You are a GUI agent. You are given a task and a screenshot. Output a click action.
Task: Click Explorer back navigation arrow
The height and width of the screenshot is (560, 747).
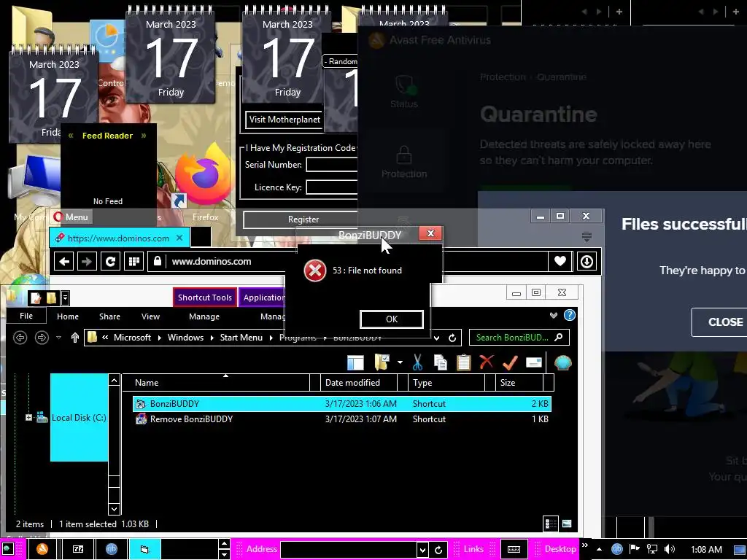[x=20, y=338]
